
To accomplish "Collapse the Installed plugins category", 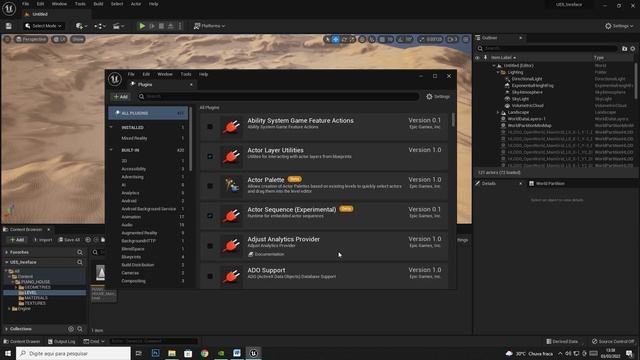I will click(x=111, y=127).
